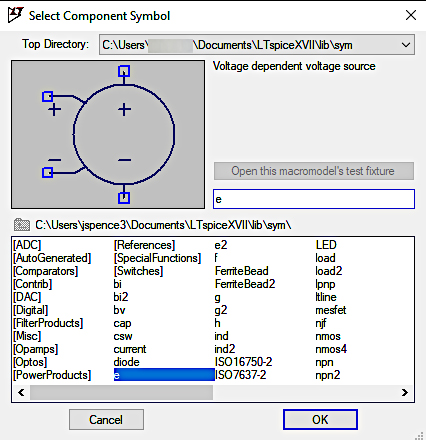
Task: Click the horizontal scrollbar right arrow
Action: click(x=405, y=392)
